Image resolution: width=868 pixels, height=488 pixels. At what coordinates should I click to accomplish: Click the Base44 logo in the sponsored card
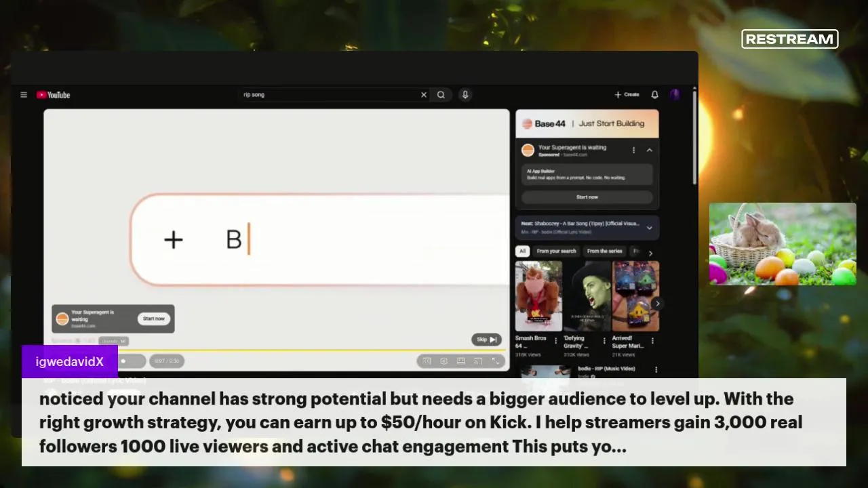click(x=528, y=150)
